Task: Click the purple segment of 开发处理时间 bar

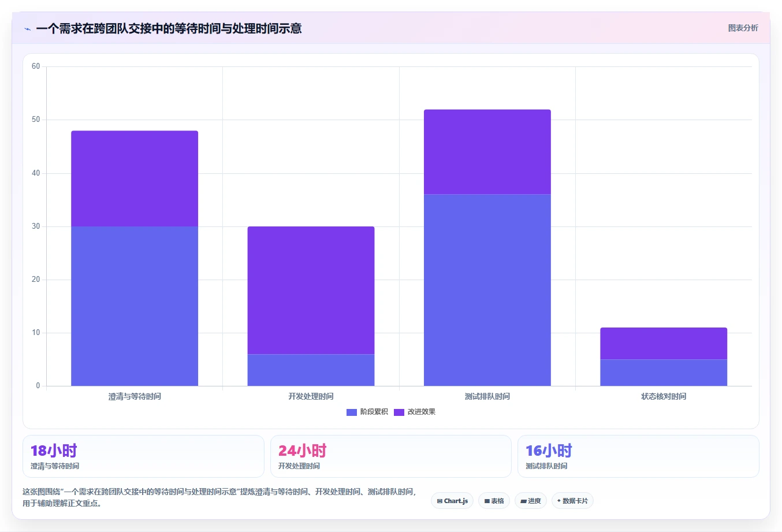Action: [311, 290]
